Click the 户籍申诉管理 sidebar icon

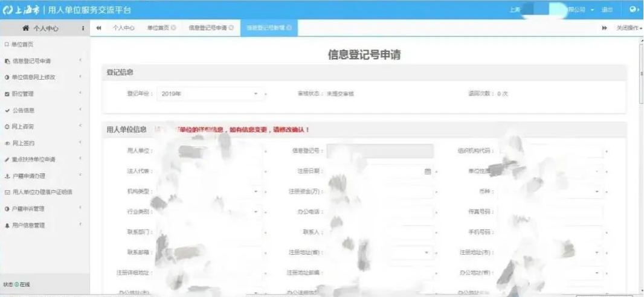coord(7,209)
